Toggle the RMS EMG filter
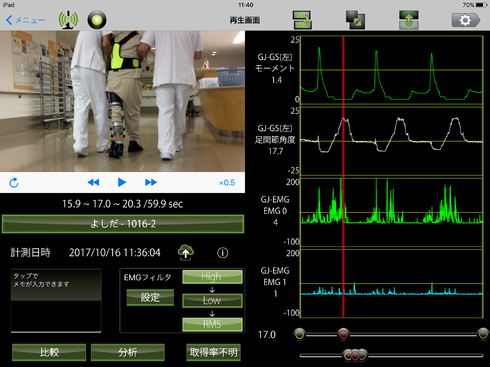This screenshot has height=367, width=490. coord(212,324)
